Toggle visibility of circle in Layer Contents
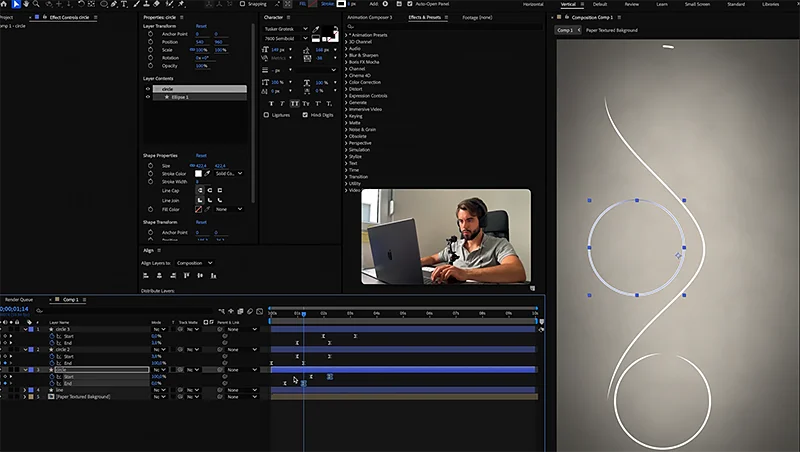Viewport: 800px width, 452px height. [x=148, y=89]
